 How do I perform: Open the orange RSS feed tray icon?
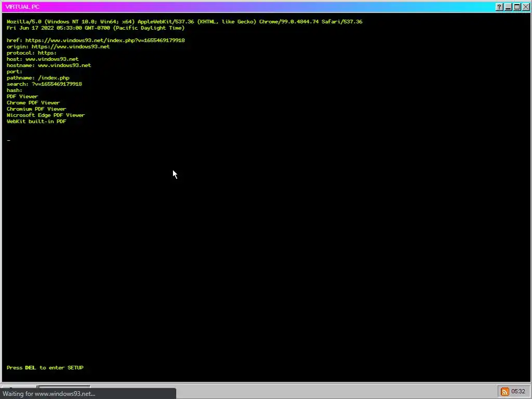pos(504,392)
